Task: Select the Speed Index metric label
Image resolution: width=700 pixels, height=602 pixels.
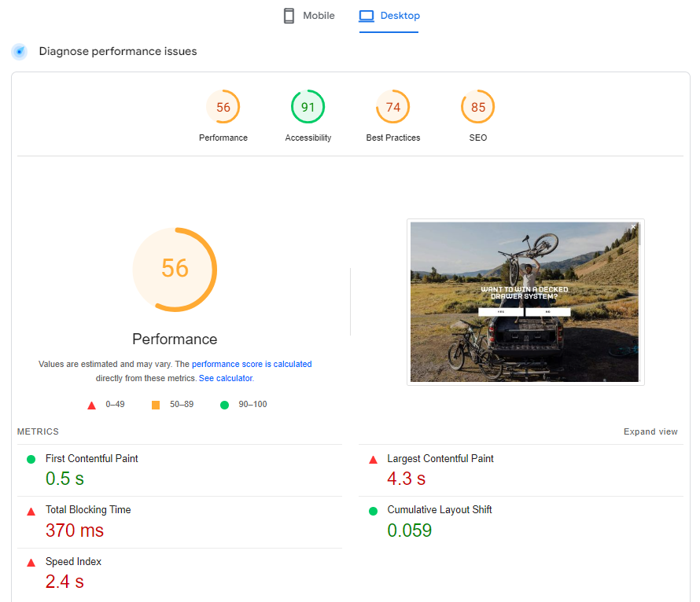Action: [73, 562]
